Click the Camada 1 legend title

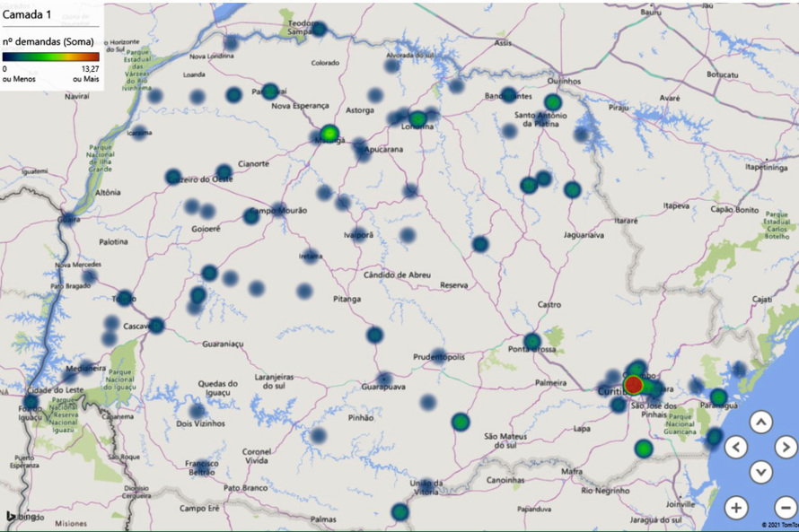click(x=27, y=15)
